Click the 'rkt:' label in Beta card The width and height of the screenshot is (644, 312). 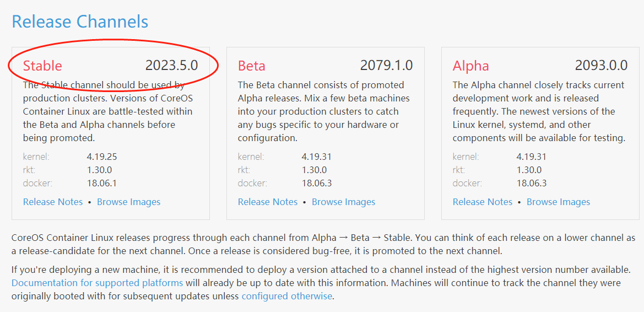pyautogui.click(x=244, y=170)
